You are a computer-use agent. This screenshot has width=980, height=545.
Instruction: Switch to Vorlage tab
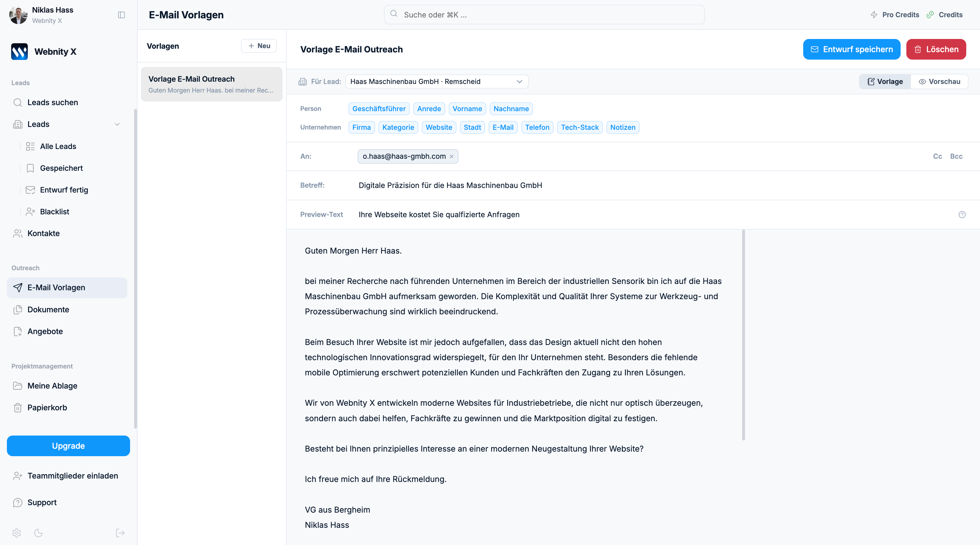click(885, 81)
